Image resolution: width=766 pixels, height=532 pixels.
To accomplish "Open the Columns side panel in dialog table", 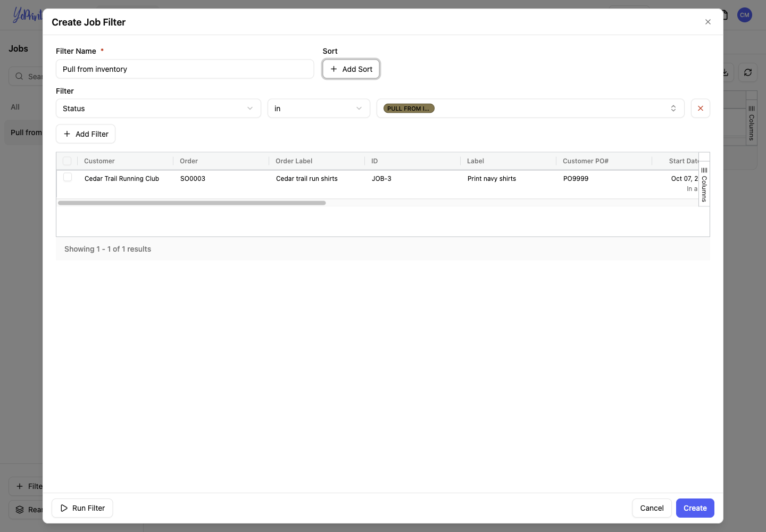I will [x=704, y=184].
